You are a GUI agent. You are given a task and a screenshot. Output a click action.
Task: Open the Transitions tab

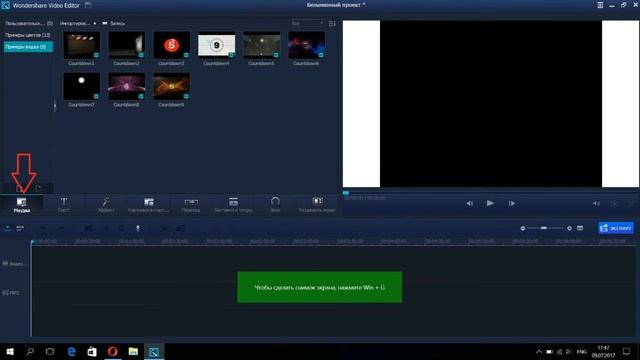click(x=191, y=205)
